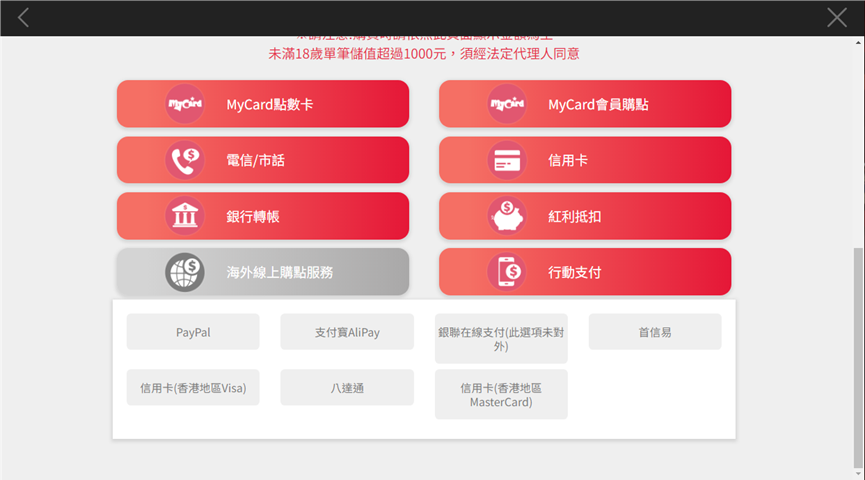Click the MyCard logo icon for 點數卡
The height and width of the screenshot is (480, 865).
click(x=185, y=104)
